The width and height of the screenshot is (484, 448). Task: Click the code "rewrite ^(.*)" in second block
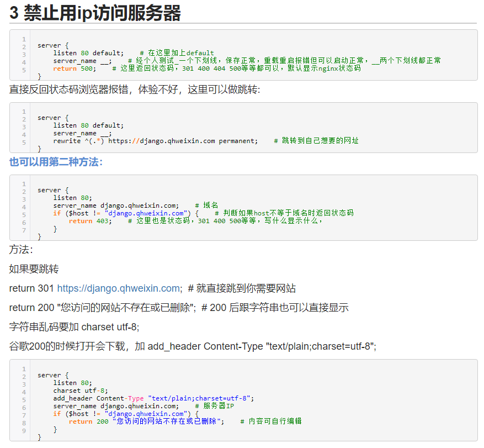pyautogui.click(x=78, y=141)
